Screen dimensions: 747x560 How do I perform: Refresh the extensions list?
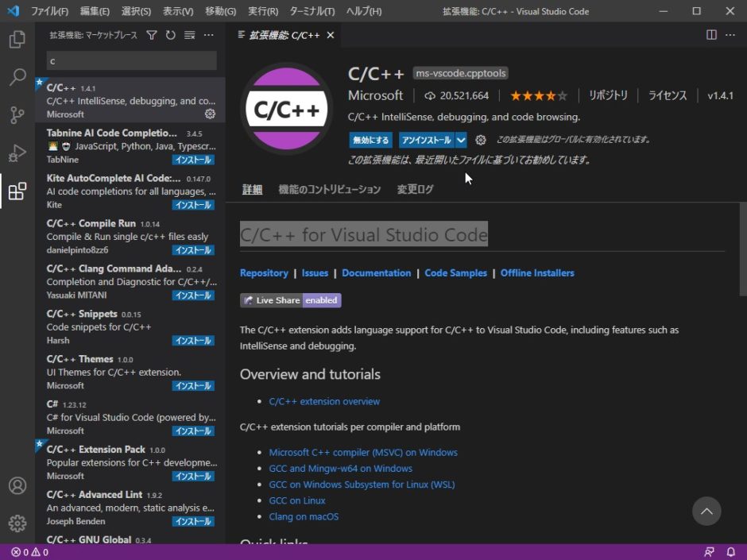(170, 34)
